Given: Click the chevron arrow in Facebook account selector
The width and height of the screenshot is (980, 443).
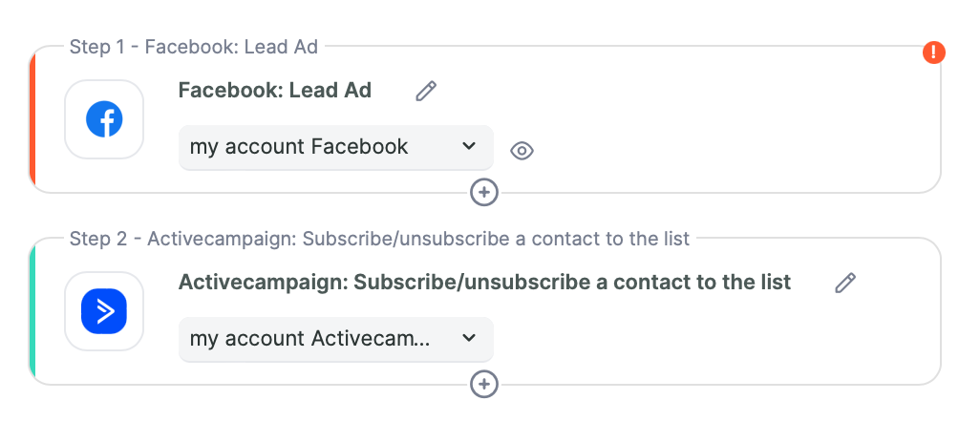Looking at the screenshot, I should tap(468, 147).
